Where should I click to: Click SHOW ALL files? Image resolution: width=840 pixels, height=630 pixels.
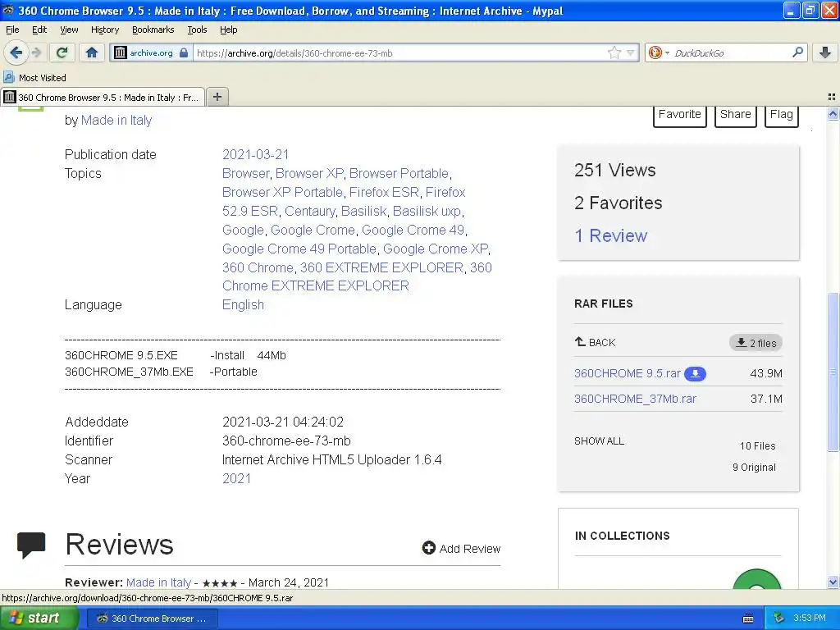(x=599, y=441)
